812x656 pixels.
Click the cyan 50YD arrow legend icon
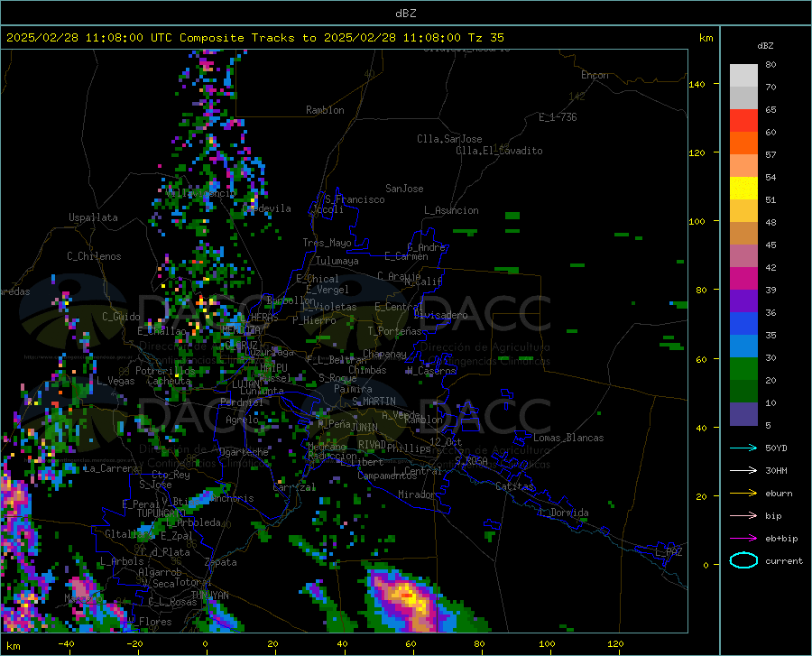(743, 448)
